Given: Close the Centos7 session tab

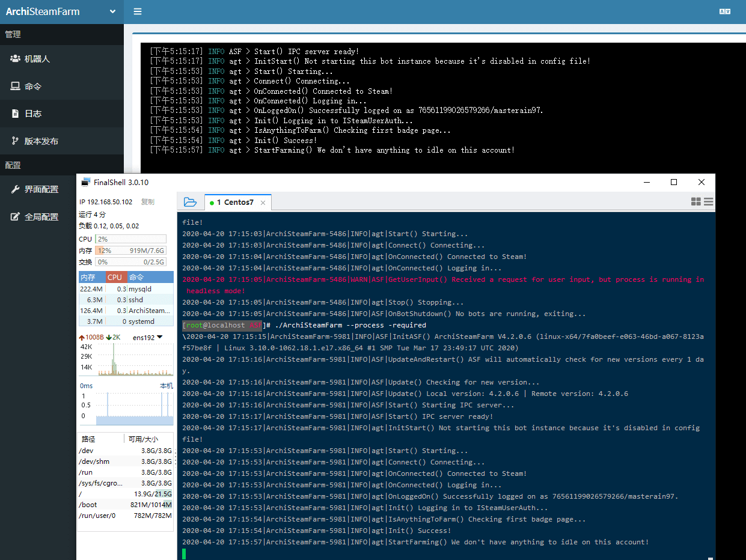Looking at the screenshot, I should click(x=263, y=203).
